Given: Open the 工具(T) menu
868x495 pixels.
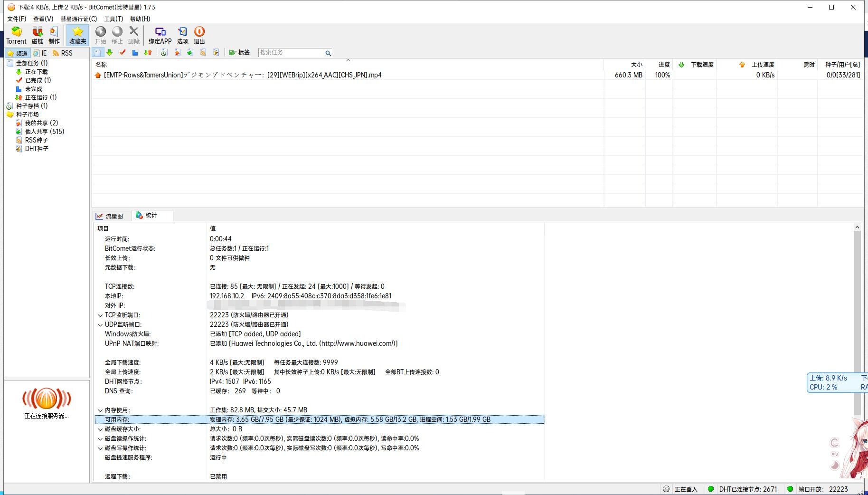Looking at the screenshot, I should pyautogui.click(x=113, y=19).
